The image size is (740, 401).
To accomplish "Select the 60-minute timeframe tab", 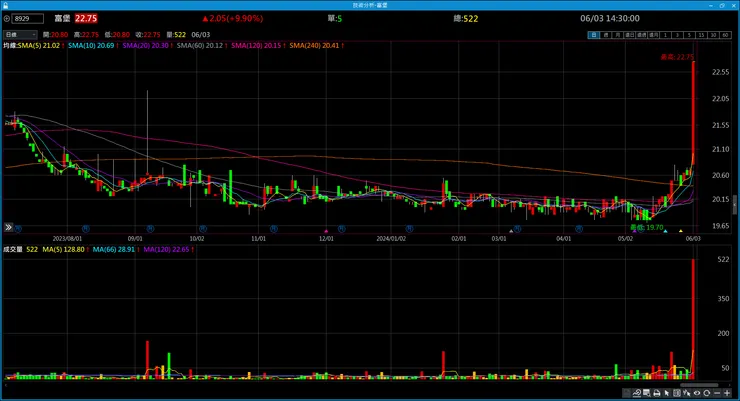I will pyautogui.click(x=725, y=35).
